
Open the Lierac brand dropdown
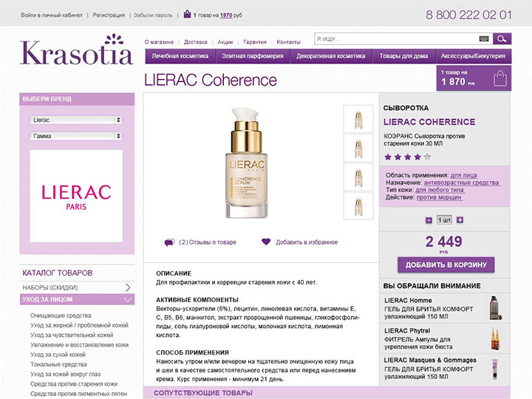[76, 120]
